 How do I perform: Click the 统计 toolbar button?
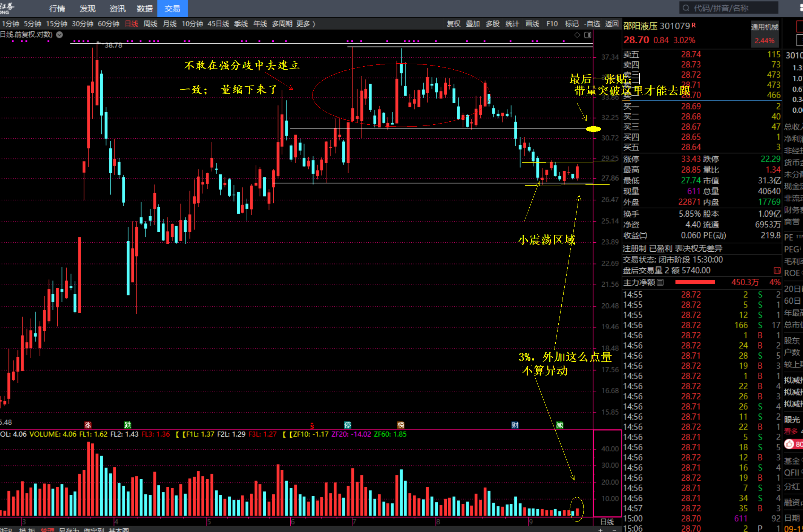pyautogui.click(x=512, y=24)
